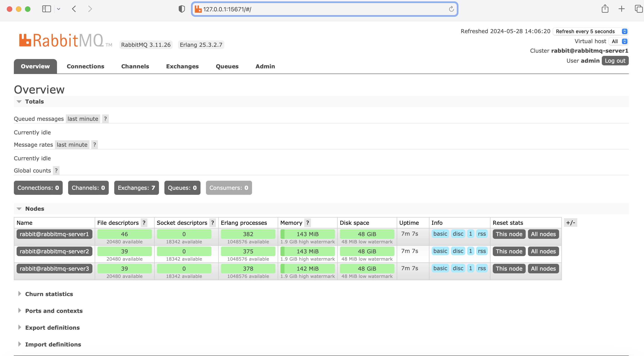Screen dimensions: 644x356
Task: Click the Log out button
Action: pos(615,60)
